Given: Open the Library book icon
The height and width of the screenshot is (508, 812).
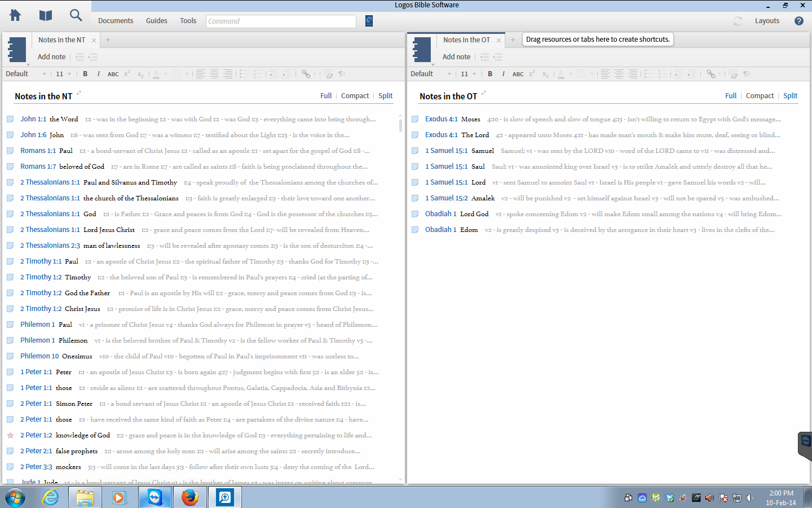Looking at the screenshot, I should tap(46, 15).
